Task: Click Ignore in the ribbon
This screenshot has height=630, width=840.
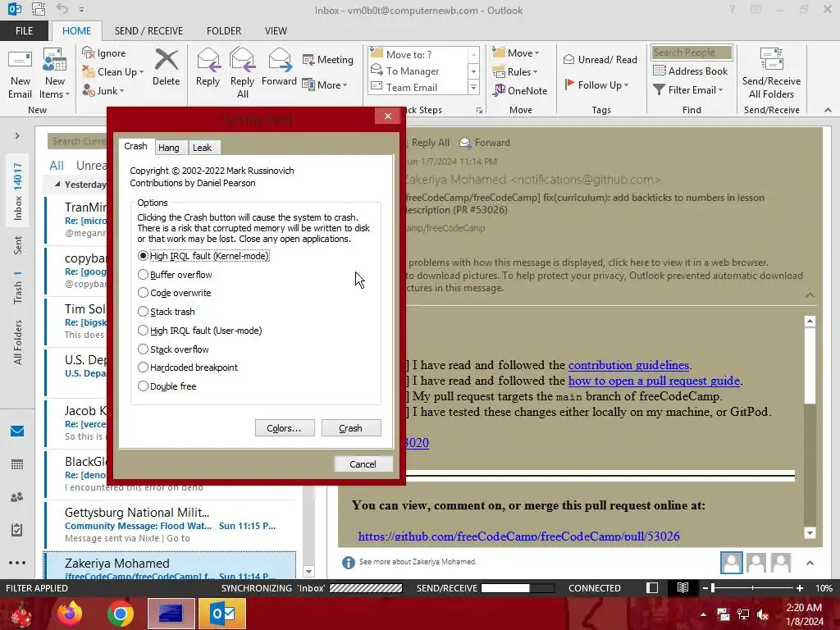Action: tap(104, 53)
